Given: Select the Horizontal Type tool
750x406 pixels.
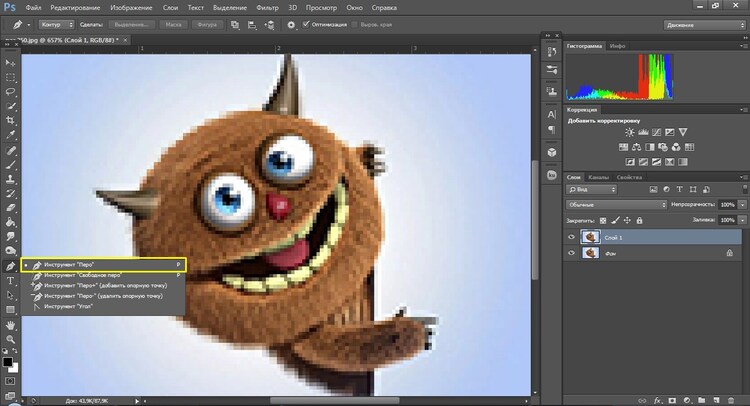Looking at the screenshot, I should tap(10, 281).
